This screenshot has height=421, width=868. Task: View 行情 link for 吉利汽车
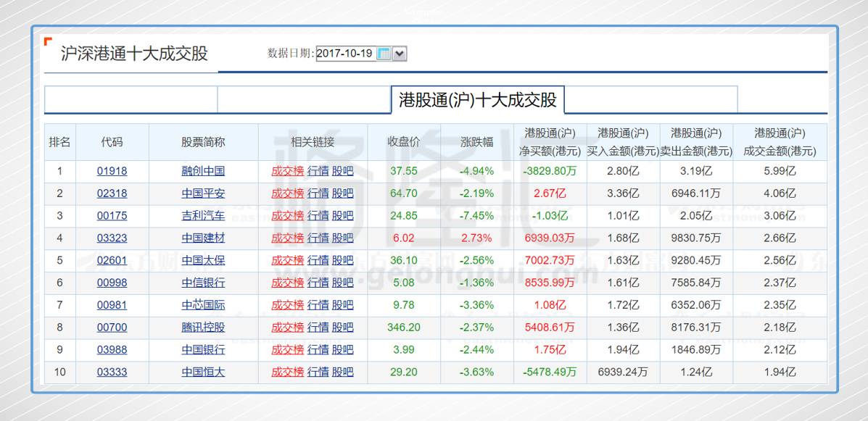point(318,215)
